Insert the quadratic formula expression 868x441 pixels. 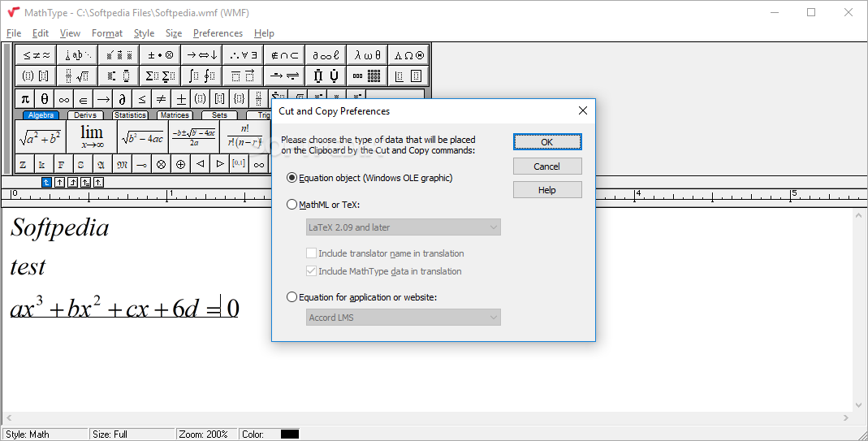[194, 136]
